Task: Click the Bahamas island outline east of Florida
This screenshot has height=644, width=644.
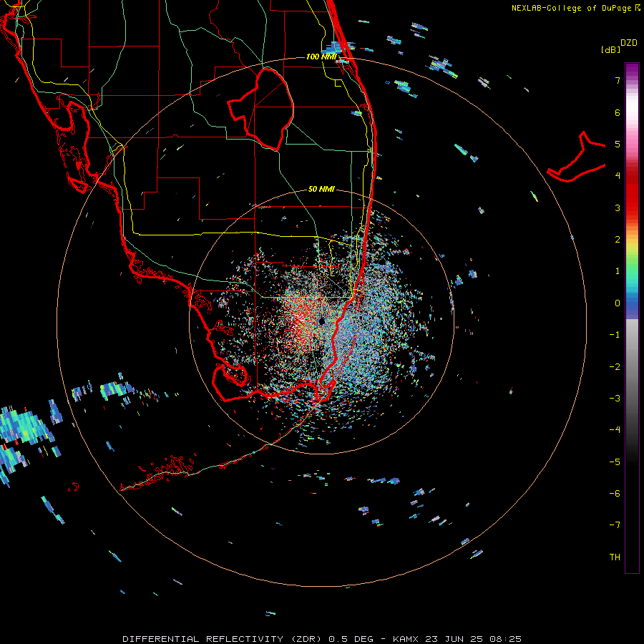Action: pos(577,157)
